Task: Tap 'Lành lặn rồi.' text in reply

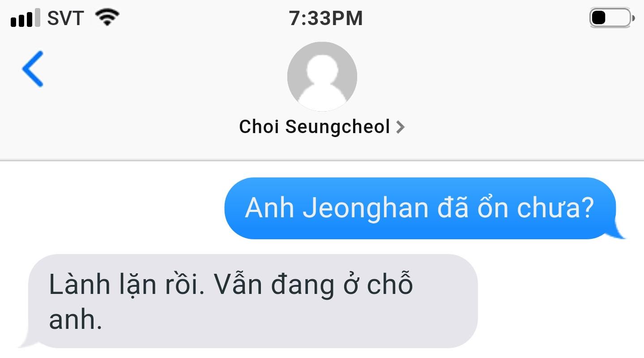Action: [127, 284]
